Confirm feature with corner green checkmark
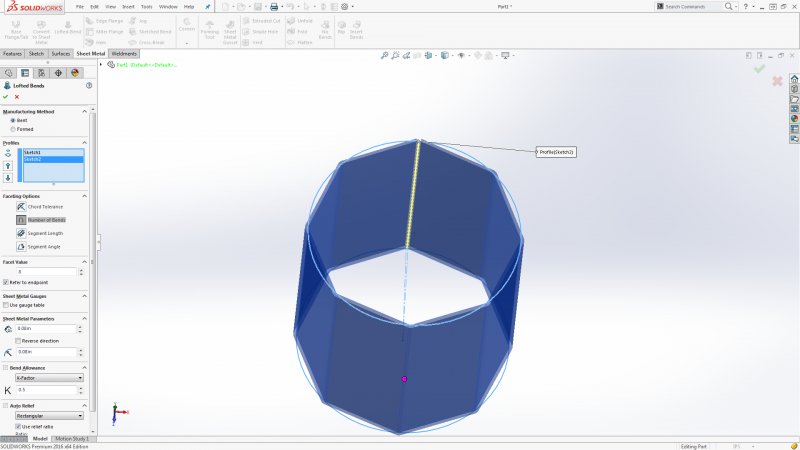The width and height of the screenshot is (800, 450). 759,68
